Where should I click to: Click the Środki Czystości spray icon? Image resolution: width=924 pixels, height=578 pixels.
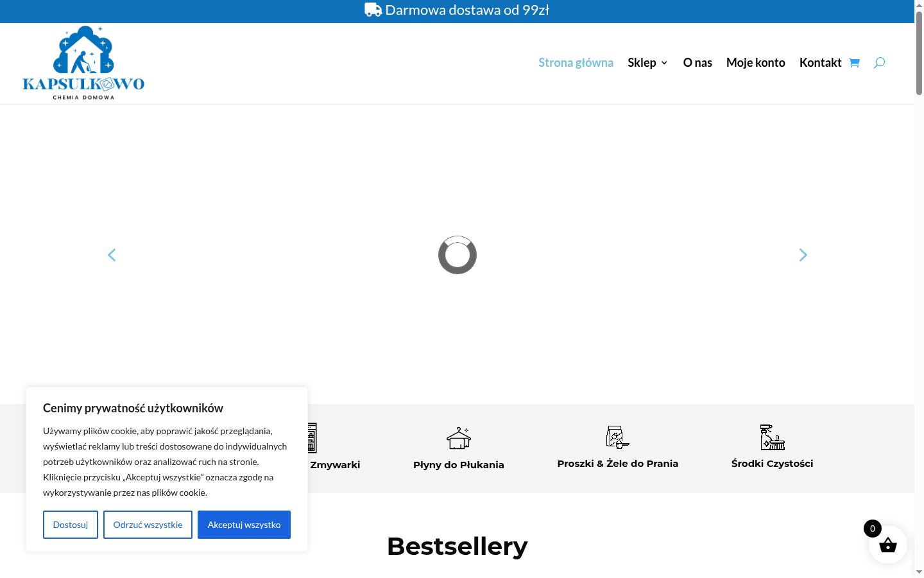(773, 437)
